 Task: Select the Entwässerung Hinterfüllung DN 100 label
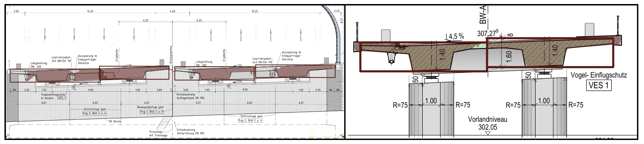tap(191, 132)
